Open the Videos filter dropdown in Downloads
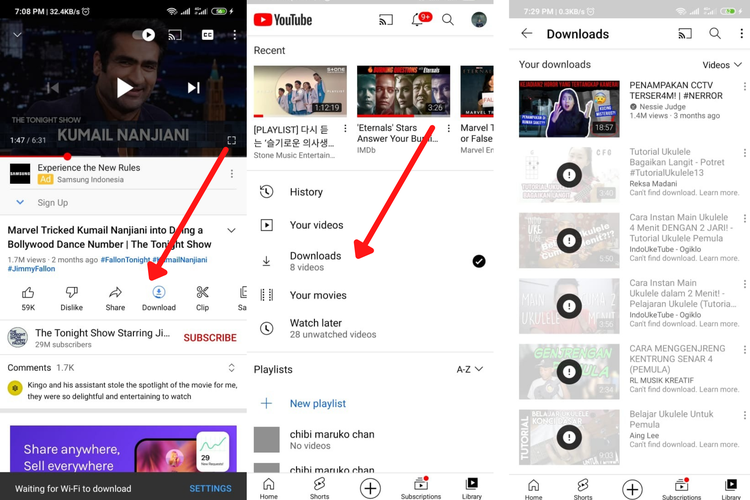Screen dimensions: 750x500 pos(722,65)
